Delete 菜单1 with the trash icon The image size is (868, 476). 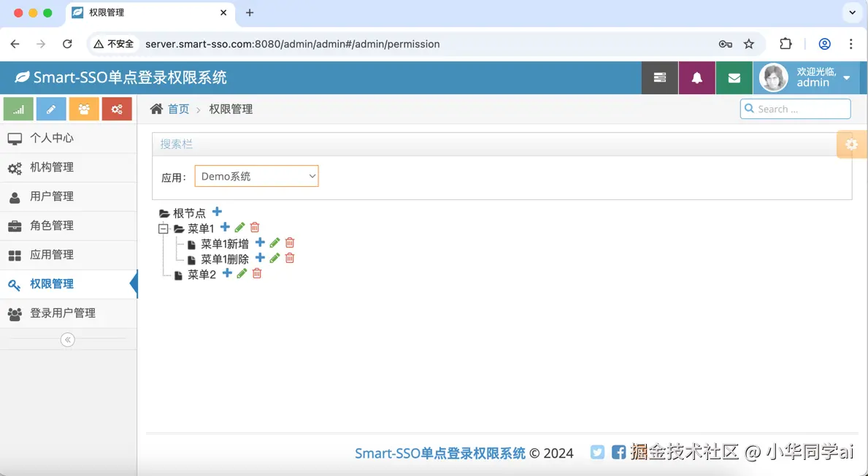click(255, 228)
